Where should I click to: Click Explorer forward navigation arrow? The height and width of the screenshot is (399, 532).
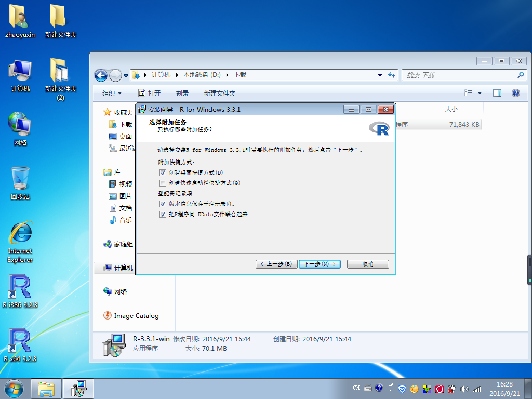coord(115,75)
